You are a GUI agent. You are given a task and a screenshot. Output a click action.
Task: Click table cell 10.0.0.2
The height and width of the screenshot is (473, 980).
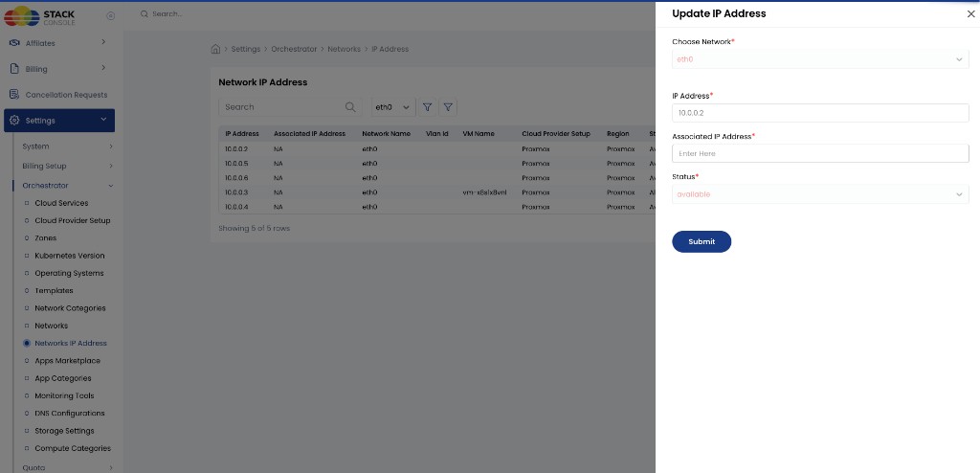tap(236, 149)
